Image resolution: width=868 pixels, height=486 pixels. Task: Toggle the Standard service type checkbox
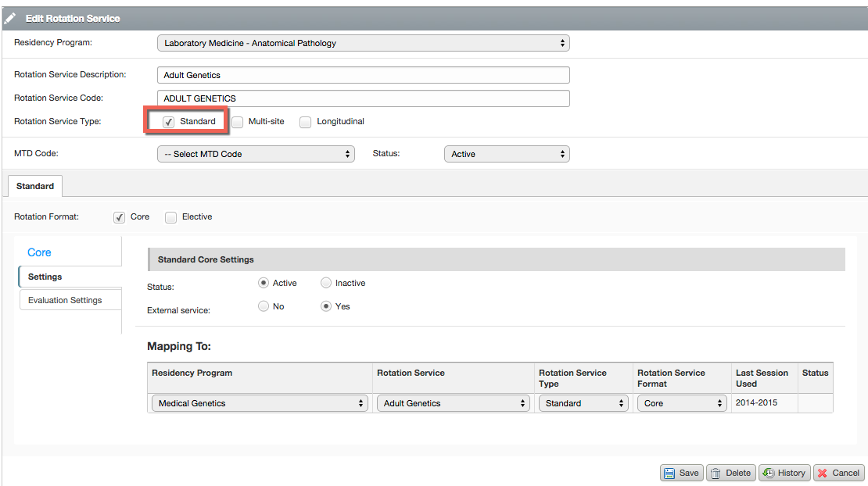tap(169, 122)
